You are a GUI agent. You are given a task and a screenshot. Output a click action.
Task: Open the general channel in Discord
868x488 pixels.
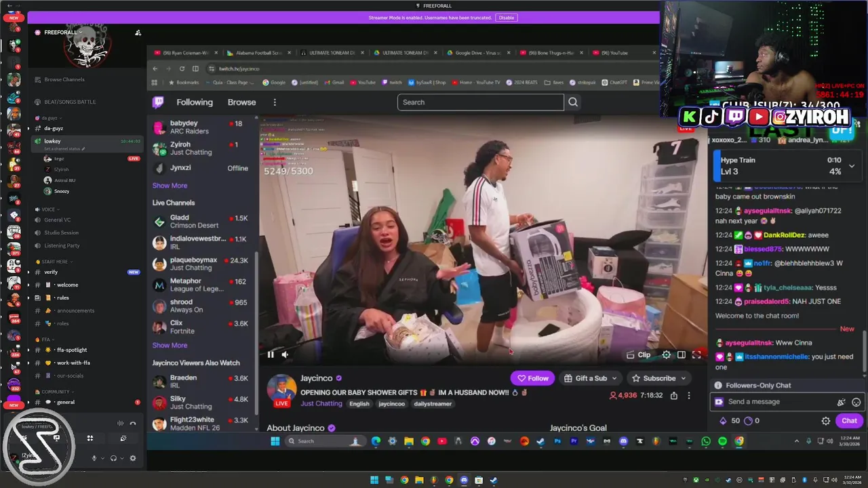point(66,402)
